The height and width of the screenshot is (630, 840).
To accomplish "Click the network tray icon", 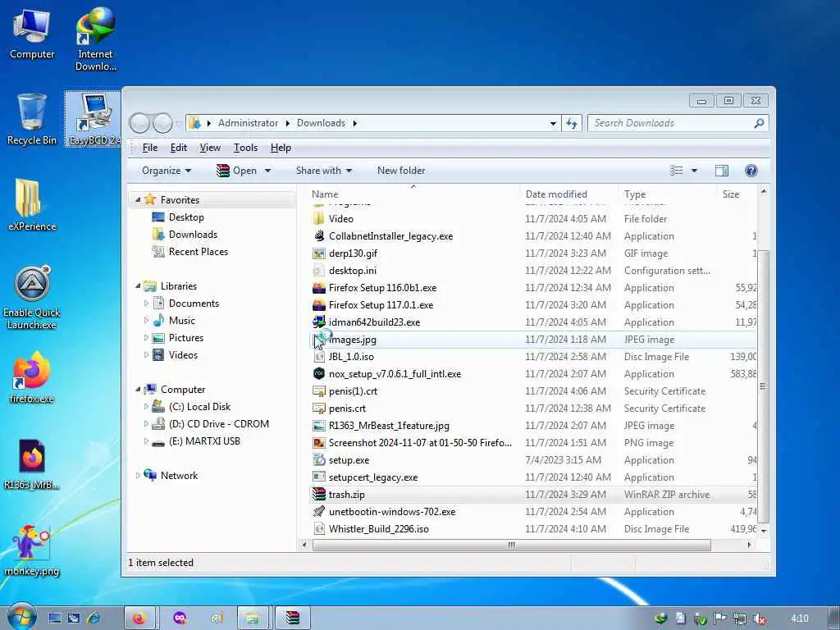I will [x=739, y=619].
